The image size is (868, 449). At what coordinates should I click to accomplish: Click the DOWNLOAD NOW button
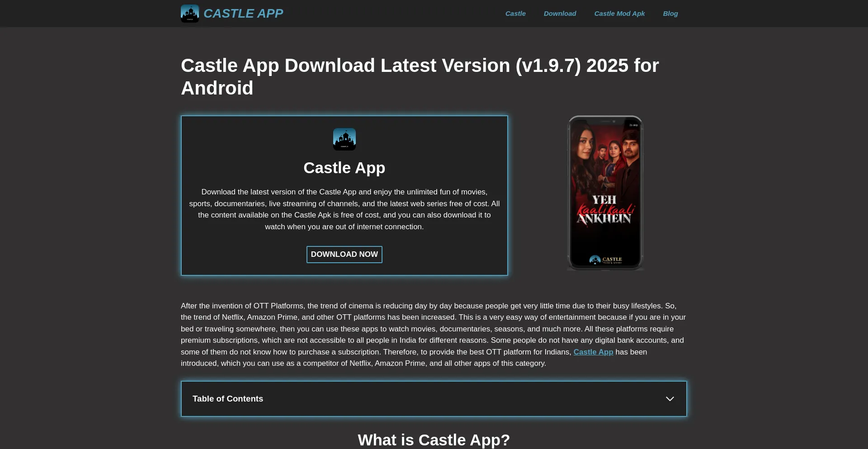point(344,255)
